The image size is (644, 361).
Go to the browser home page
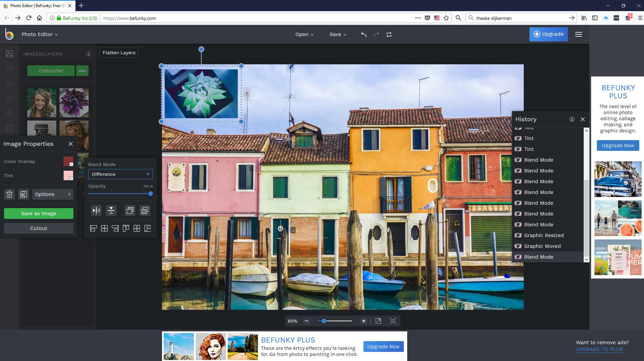pos(39,18)
